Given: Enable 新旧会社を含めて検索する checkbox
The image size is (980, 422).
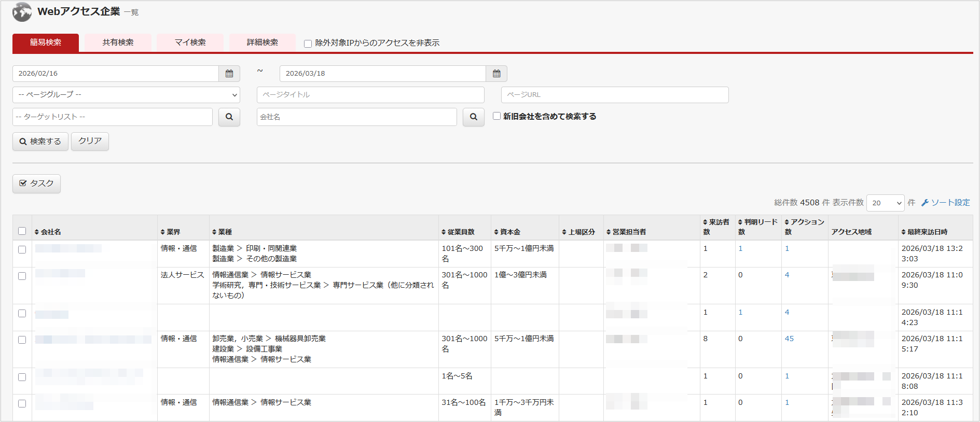Looking at the screenshot, I should pos(496,116).
